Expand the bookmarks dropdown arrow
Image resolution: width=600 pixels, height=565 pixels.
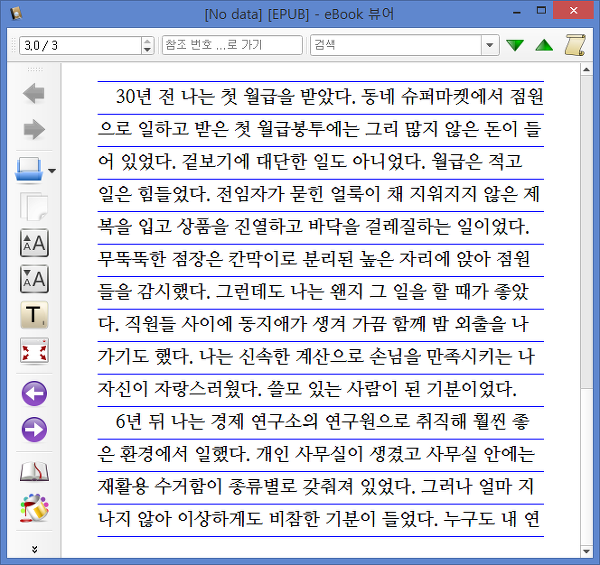pyautogui.click(x=52, y=171)
